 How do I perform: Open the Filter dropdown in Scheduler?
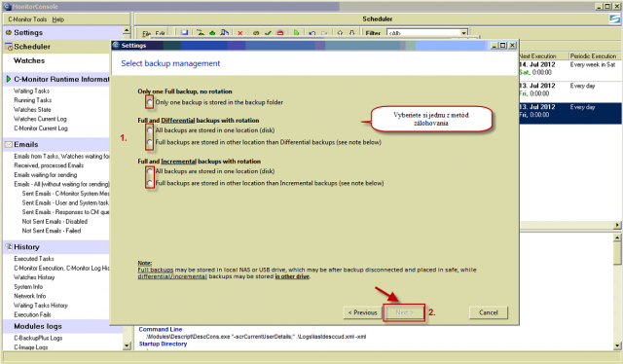pyautogui.click(x=463, y=33)
